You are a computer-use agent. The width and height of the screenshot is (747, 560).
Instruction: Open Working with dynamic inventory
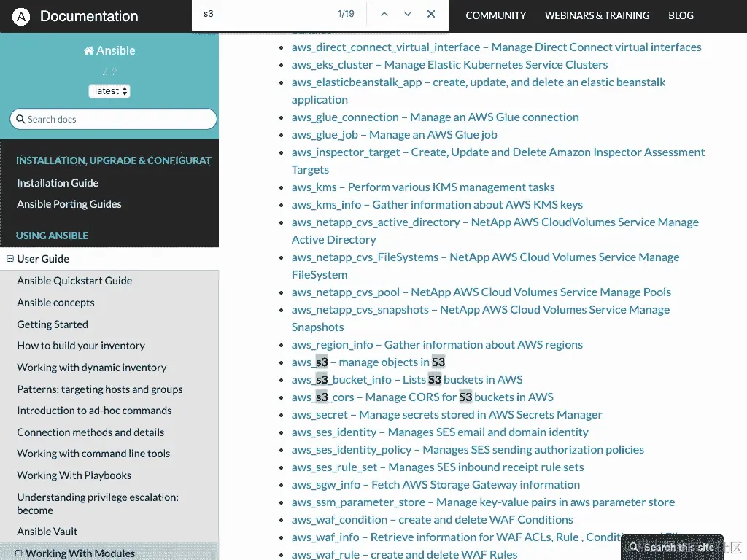click(x=92, y=367)
